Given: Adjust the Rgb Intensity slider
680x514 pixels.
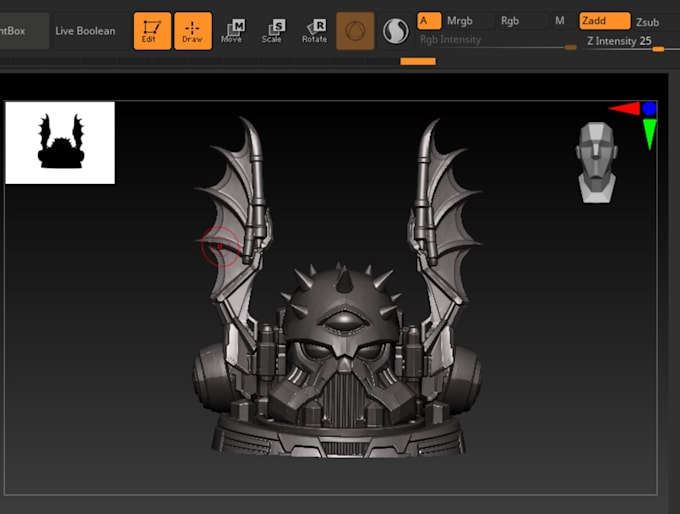Looking at the screenshot, I should [498, 42].
